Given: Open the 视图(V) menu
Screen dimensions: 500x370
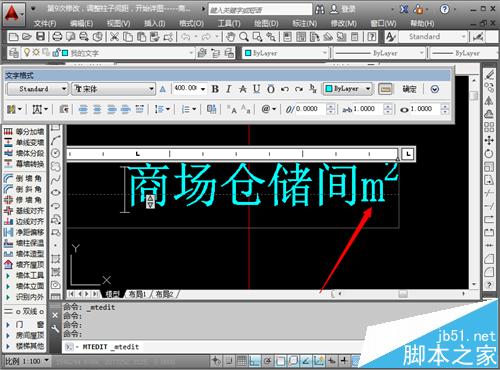Looking at the screenshot, I should click(118, 23).
